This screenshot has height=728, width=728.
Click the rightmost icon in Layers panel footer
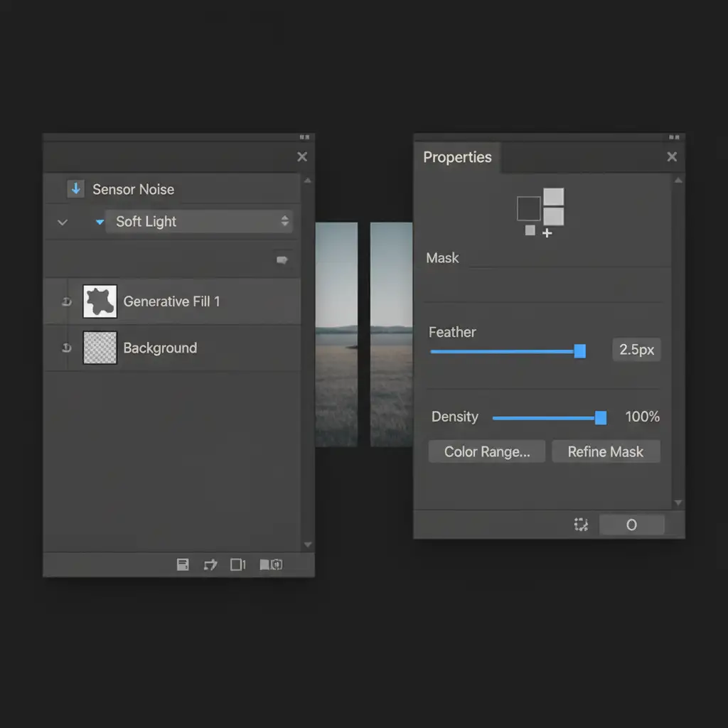coord(271,564)
